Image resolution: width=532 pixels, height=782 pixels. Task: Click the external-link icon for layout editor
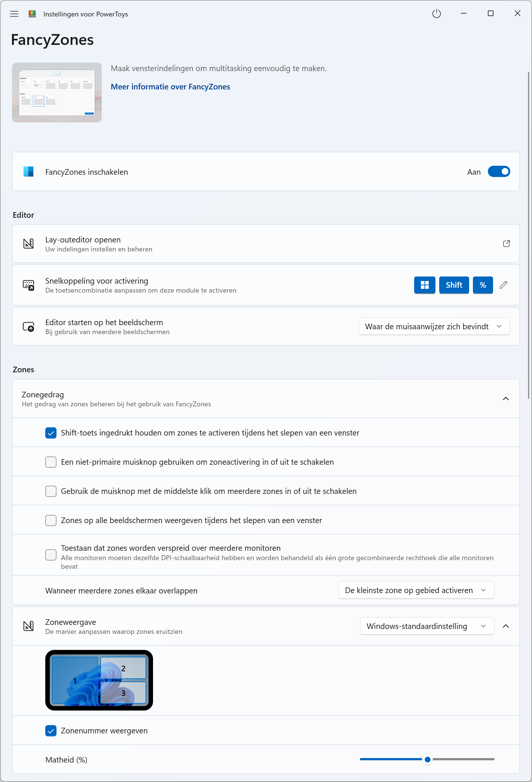(506, 244)
